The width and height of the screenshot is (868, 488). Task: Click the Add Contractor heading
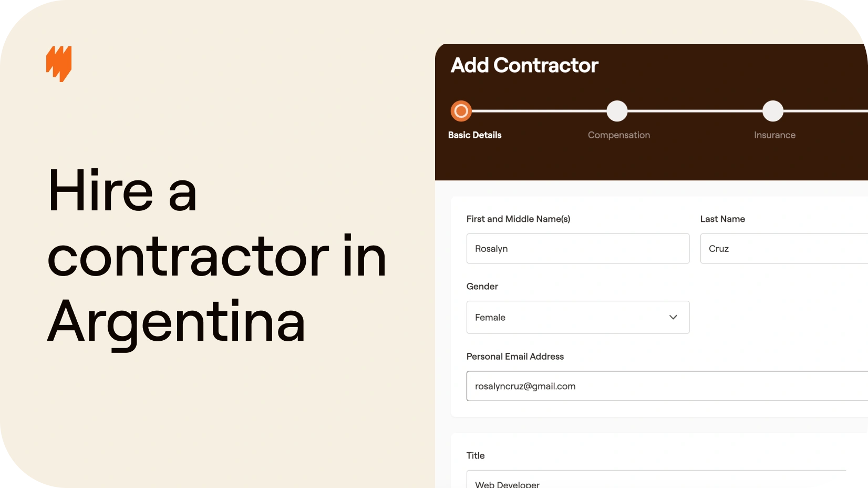[x=524, y=65]
